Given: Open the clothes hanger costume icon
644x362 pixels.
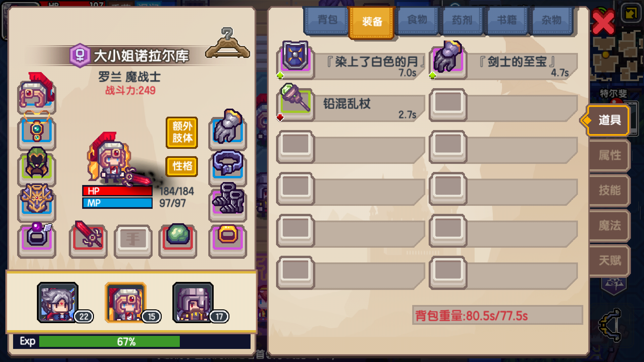Looking at the screenshot, I should (227, 44).
